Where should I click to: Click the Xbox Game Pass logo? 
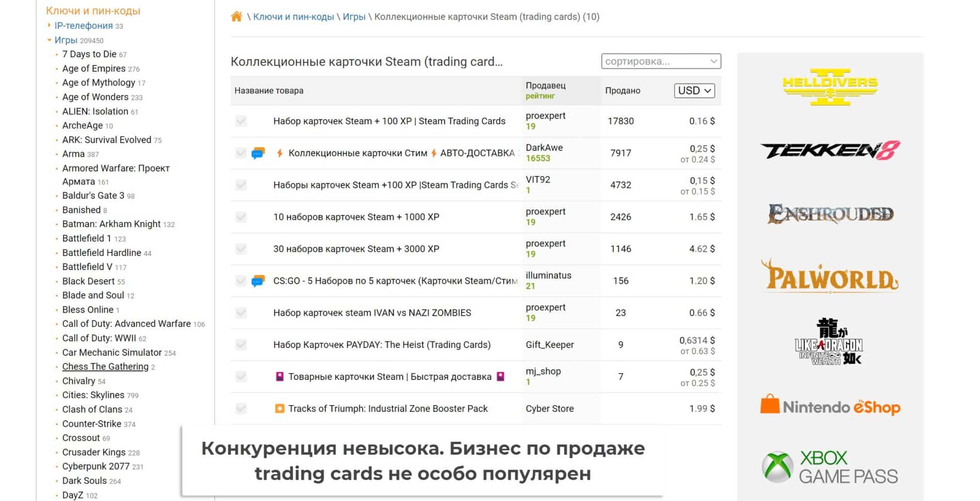pos(829,466)
